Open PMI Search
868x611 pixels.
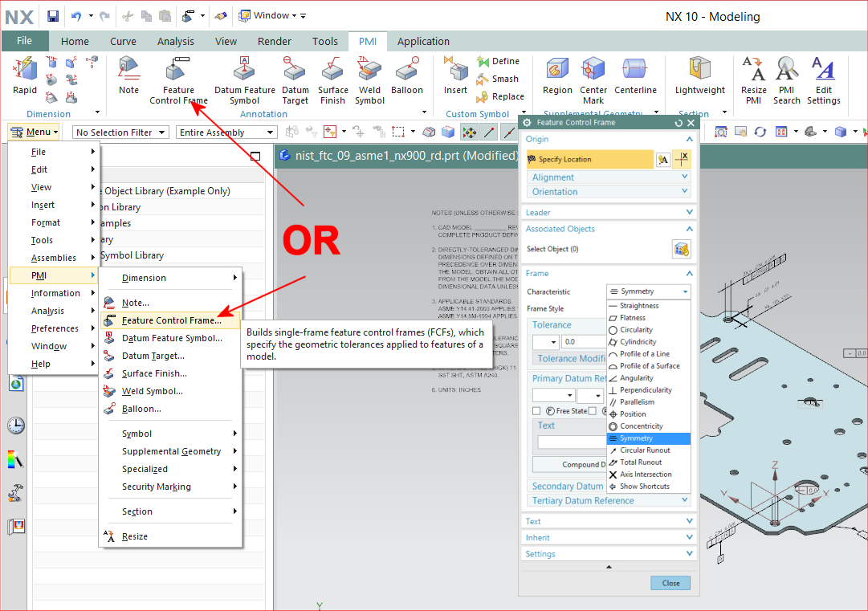(x=787, y=81)
